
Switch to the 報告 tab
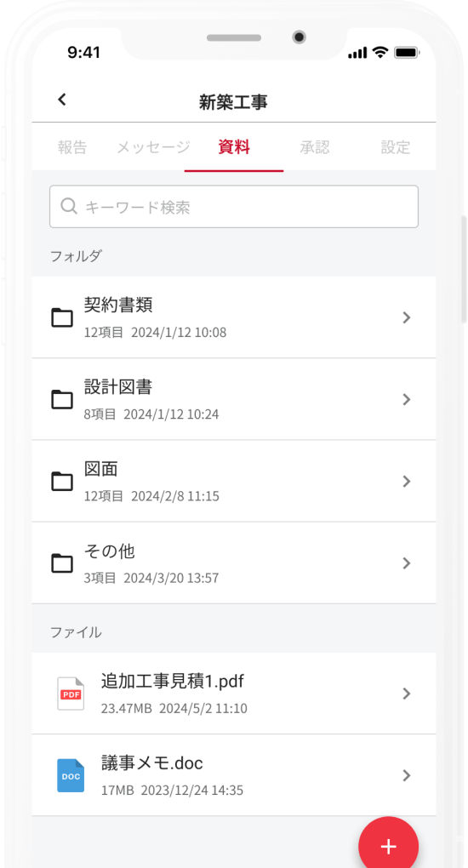[72, 147]
